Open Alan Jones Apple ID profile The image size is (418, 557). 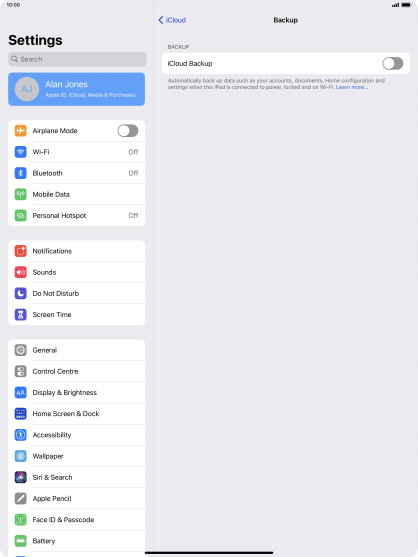76,89
